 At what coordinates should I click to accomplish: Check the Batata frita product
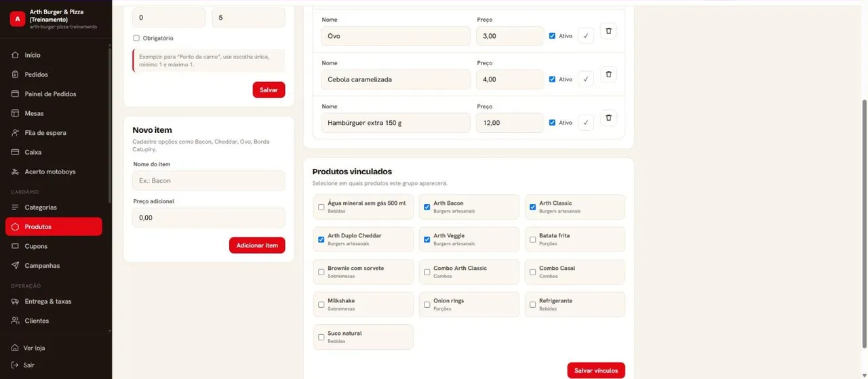pos(533,240)
